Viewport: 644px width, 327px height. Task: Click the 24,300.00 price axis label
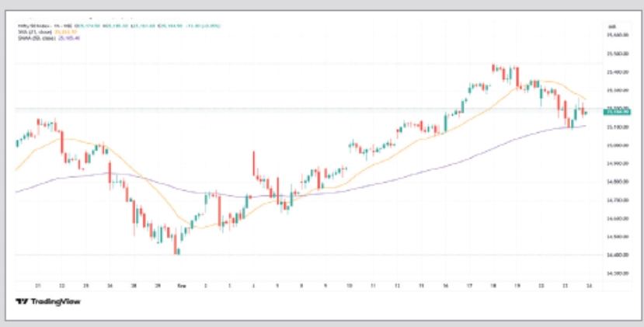tap(617, 273)
